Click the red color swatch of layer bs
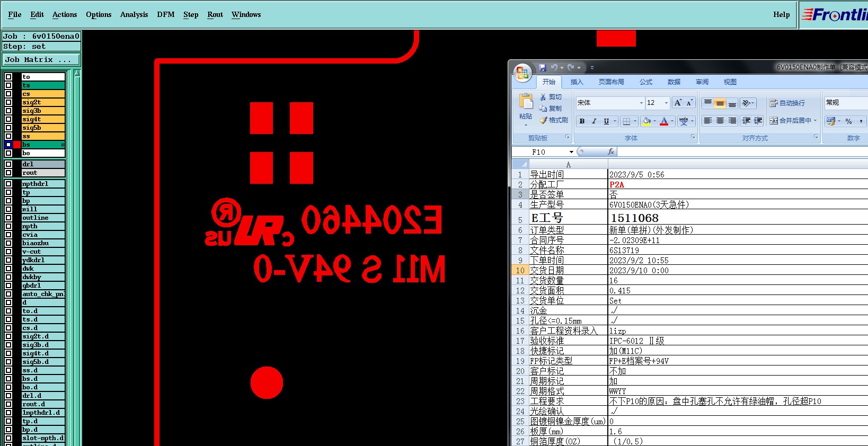 (17, 145)
